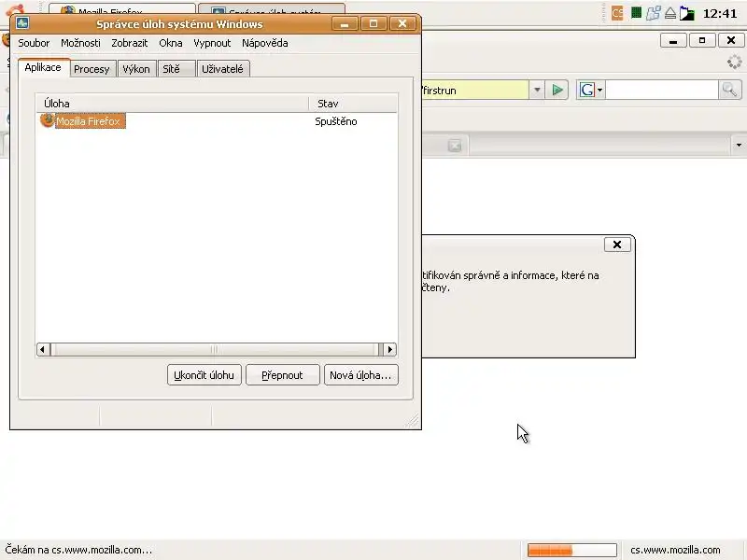Click the Ubuntu logo menu icon
Screen dimensions: 747x560
pyautogui.click(x=14, y=9)
